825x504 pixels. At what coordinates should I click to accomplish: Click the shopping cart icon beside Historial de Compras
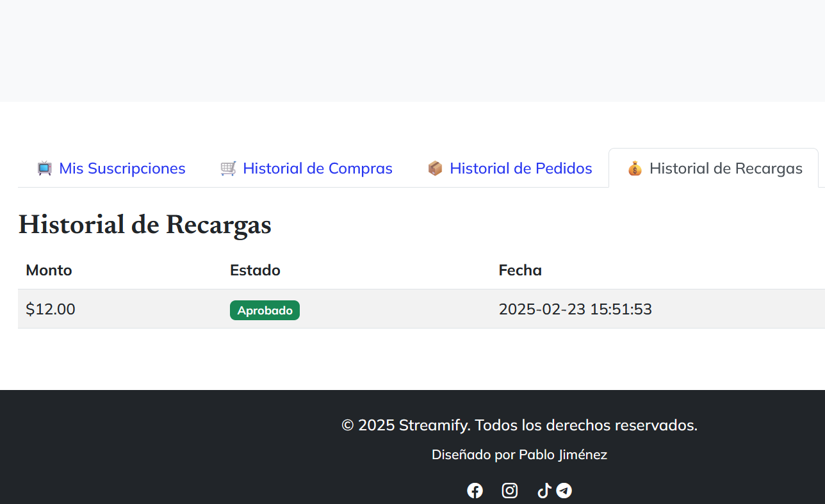tap(228, 168)
